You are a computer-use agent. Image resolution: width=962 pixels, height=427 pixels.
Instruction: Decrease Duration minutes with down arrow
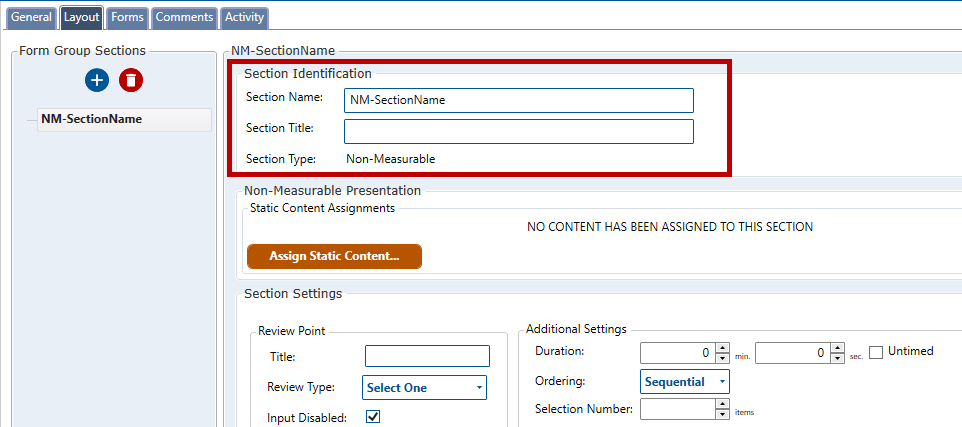tap(724, 357)
